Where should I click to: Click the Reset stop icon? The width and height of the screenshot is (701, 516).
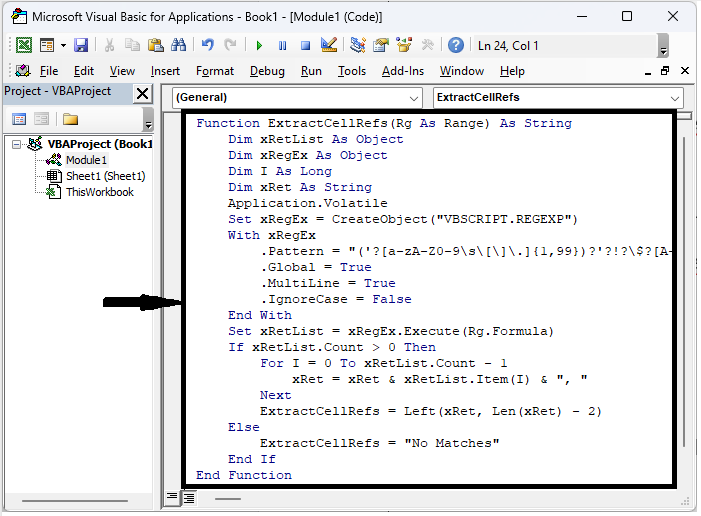(x=305, y=45)
